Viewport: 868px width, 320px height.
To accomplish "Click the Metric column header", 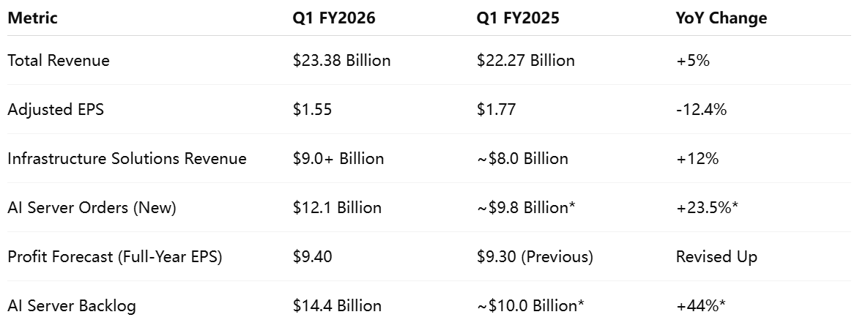I will coord(32,18).
